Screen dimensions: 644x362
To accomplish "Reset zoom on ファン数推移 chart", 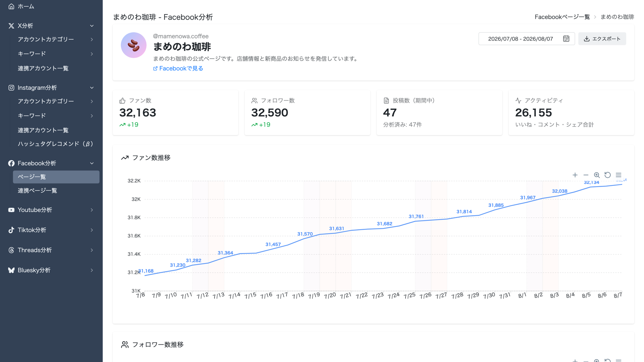I will 608,175.
